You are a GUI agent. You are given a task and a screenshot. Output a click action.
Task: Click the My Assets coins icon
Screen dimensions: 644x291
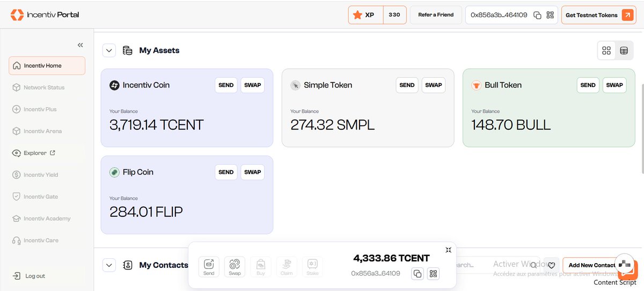tap(128, 50)
